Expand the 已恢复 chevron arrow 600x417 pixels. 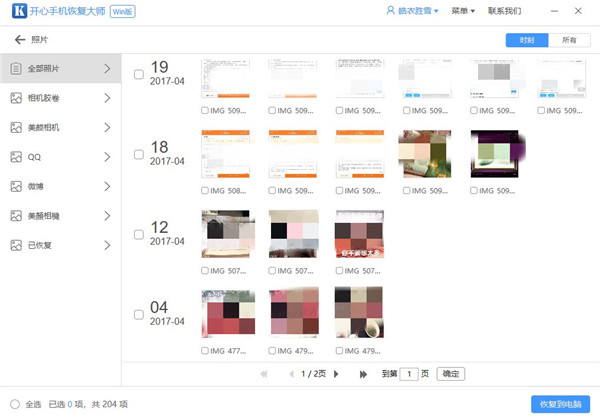click(107, 244)
